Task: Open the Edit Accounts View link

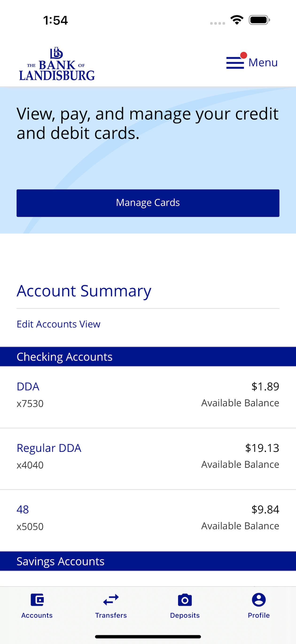Action: coord(58,324)
